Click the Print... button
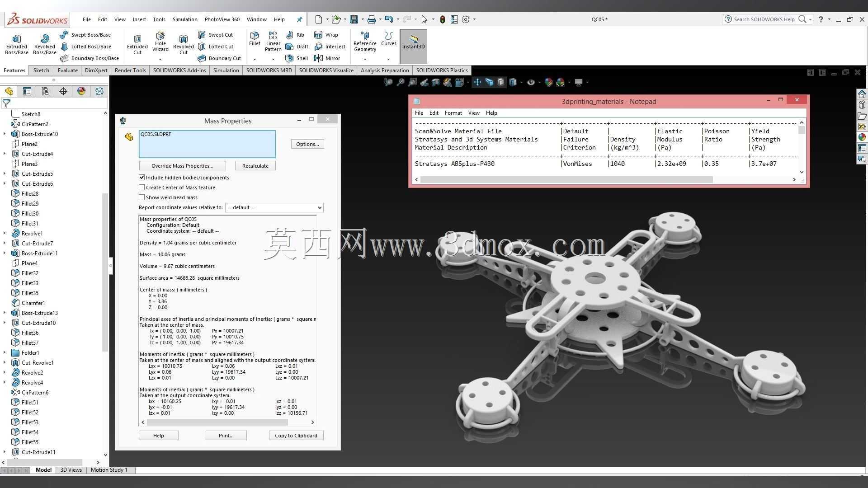 point(226,436)
